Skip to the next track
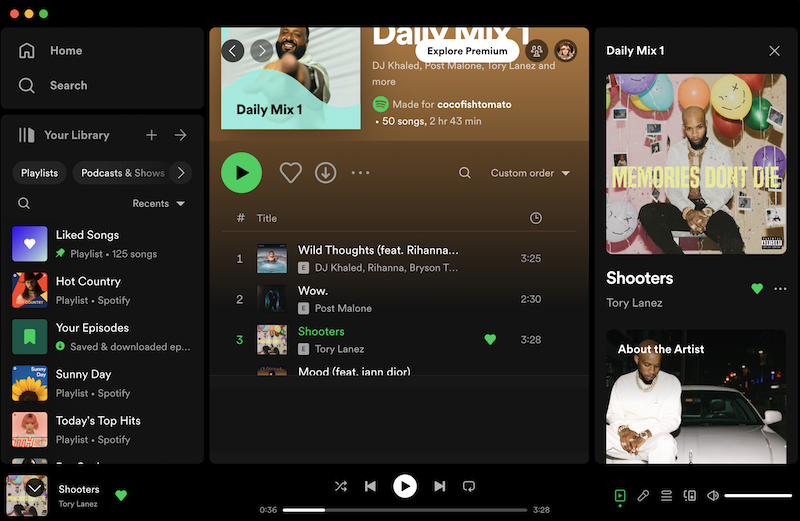 coord(439,486)
